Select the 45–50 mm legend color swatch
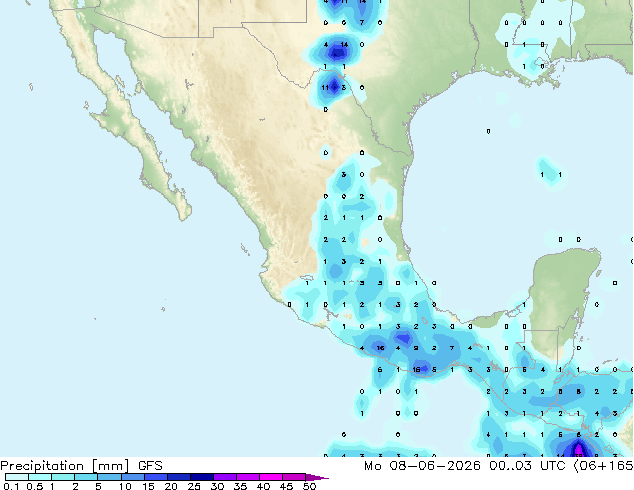 (x=294, y=477)
